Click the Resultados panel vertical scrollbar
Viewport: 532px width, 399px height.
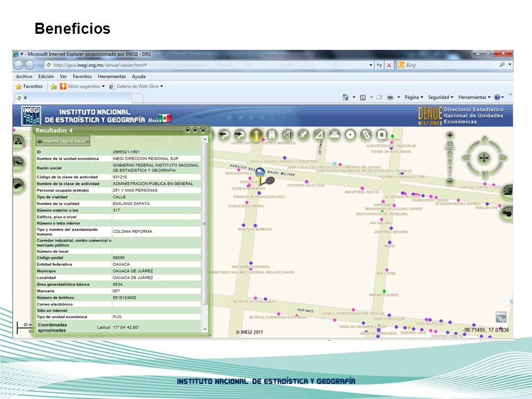(x=204, y=224)
